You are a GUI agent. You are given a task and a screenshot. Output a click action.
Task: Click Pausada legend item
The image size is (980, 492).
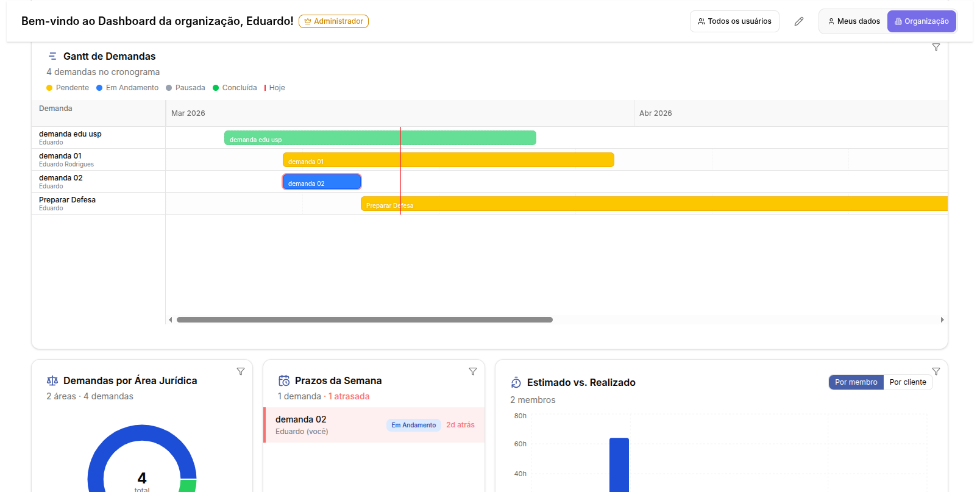(185, 88)
